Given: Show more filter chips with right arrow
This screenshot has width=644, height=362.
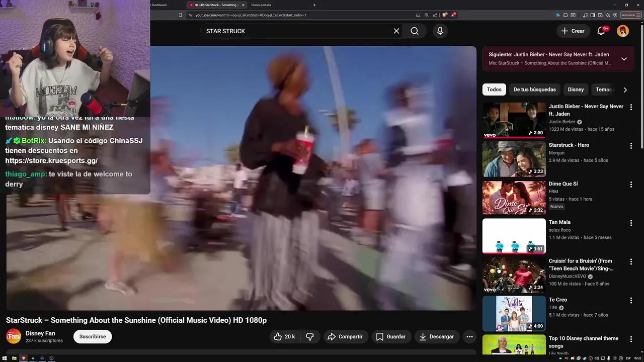Looking at the screenshot, I should (x=625, y=89).
